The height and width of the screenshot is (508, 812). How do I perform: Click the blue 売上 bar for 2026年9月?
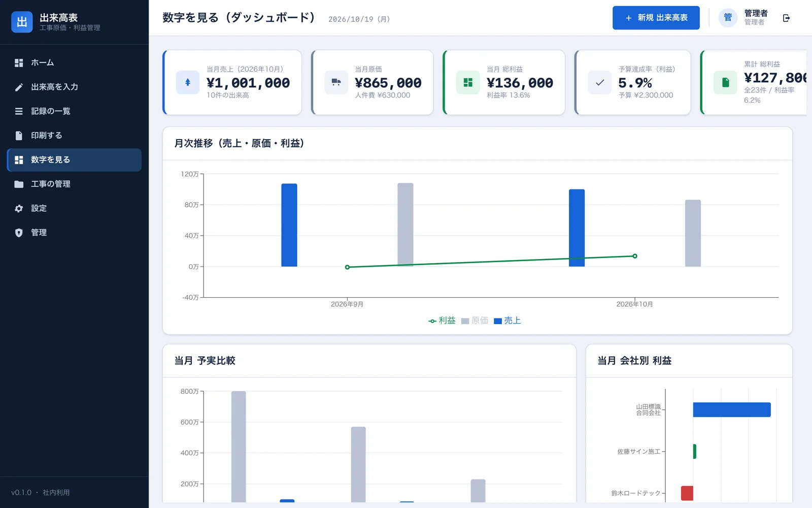[x=289, y=225]
